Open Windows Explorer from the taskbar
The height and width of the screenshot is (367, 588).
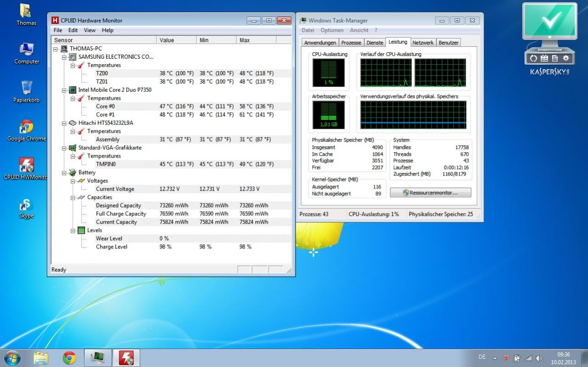(41, 358)
